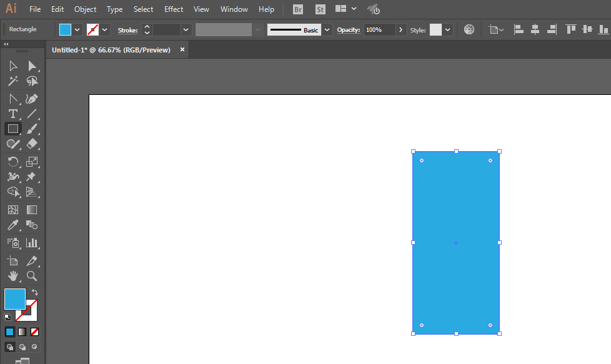Set paint mode to None
This screenshot has width=611, height=364.
point(35,332)
